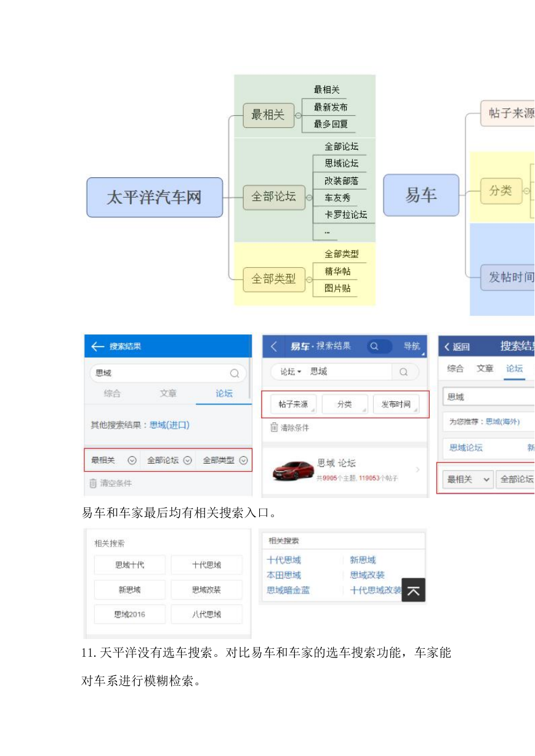Click the 思域 input below the 综合/文章/论坛 tabs
Screen dimensions: 535x756
(x=489, y=396)
